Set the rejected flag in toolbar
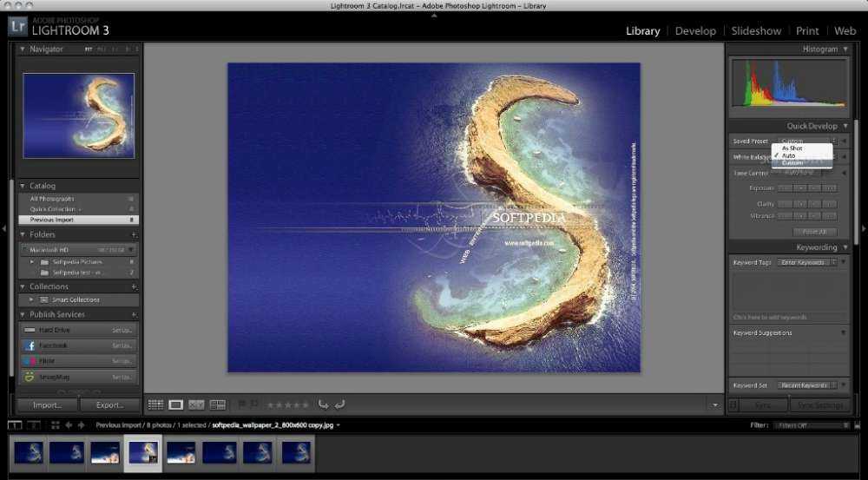The width and height of the screenshot is (868, 480). [254, 404]
